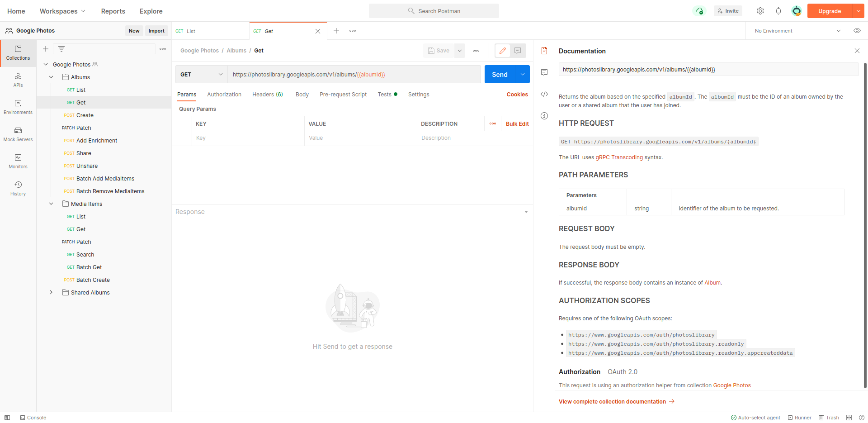The width and height of the screenshot is (868, 423).
Task: Switch to the Tests tab
Action: [x=387, y=95]
